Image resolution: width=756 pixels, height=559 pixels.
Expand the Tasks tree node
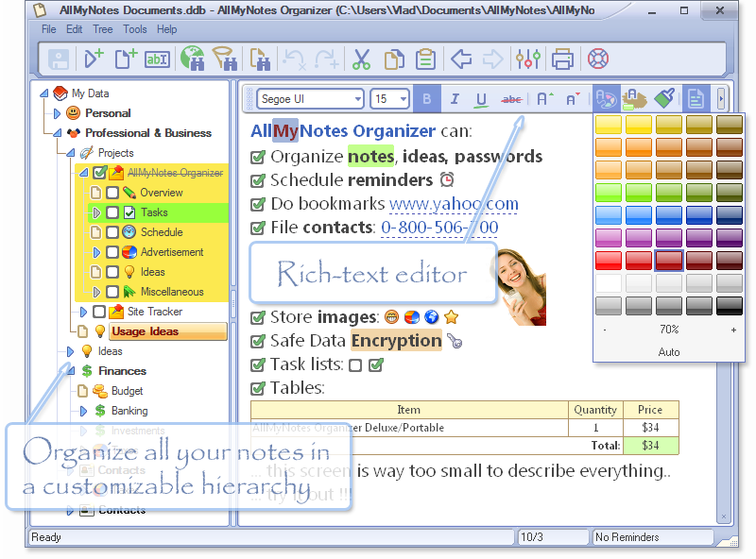[x=96, y=212]
